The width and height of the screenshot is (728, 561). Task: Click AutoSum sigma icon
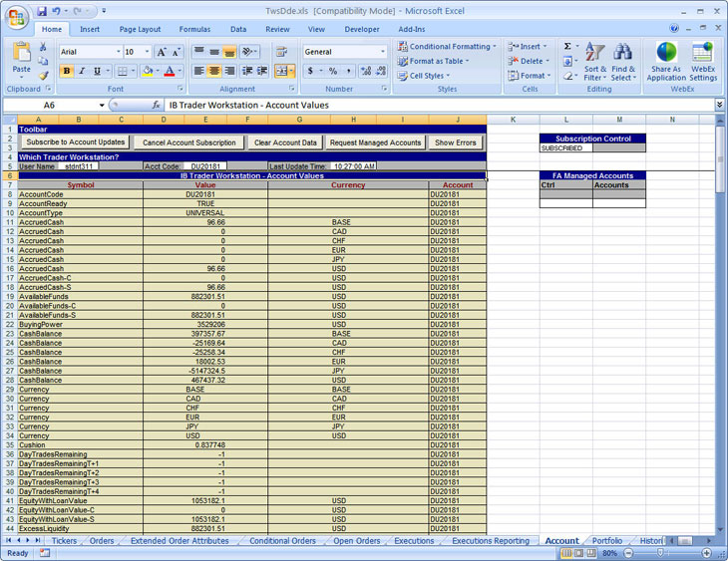tap(567, 47)
